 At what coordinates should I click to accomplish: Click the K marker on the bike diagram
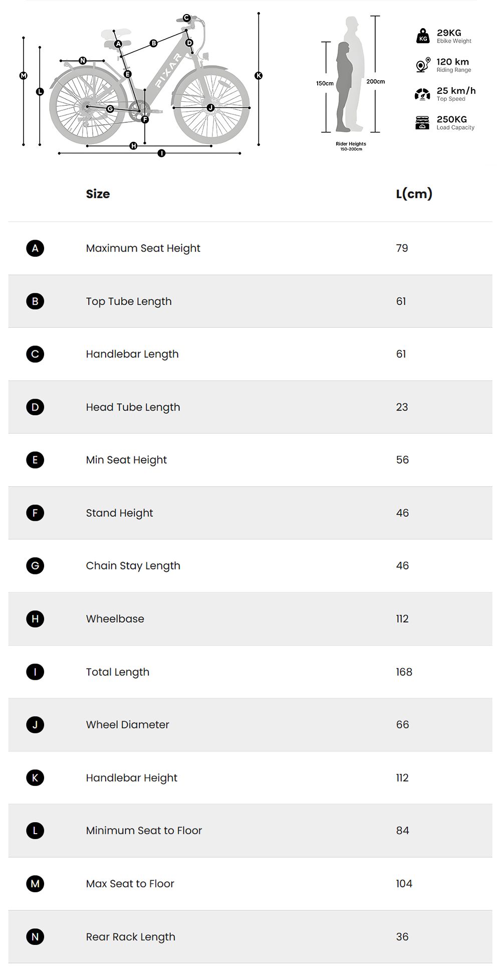pos(259,76)
